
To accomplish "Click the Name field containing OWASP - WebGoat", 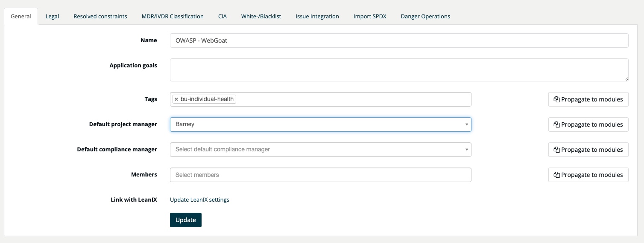I will tap(399, 40).
